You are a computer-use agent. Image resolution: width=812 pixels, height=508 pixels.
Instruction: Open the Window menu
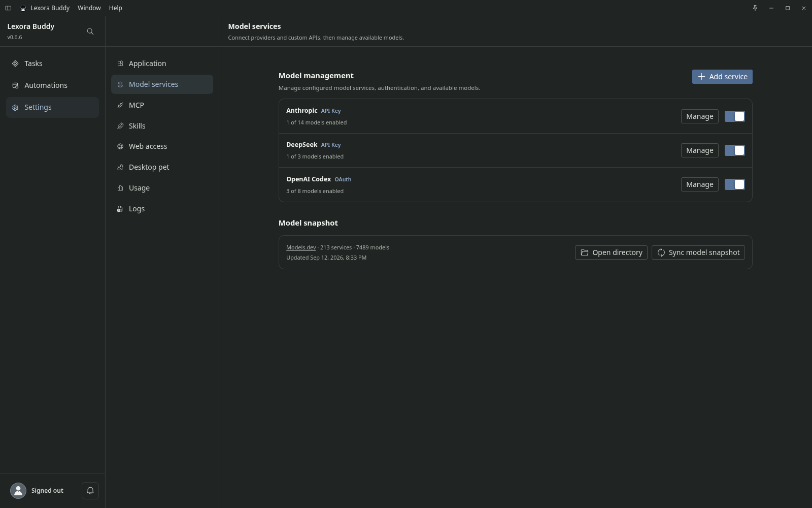89,8
